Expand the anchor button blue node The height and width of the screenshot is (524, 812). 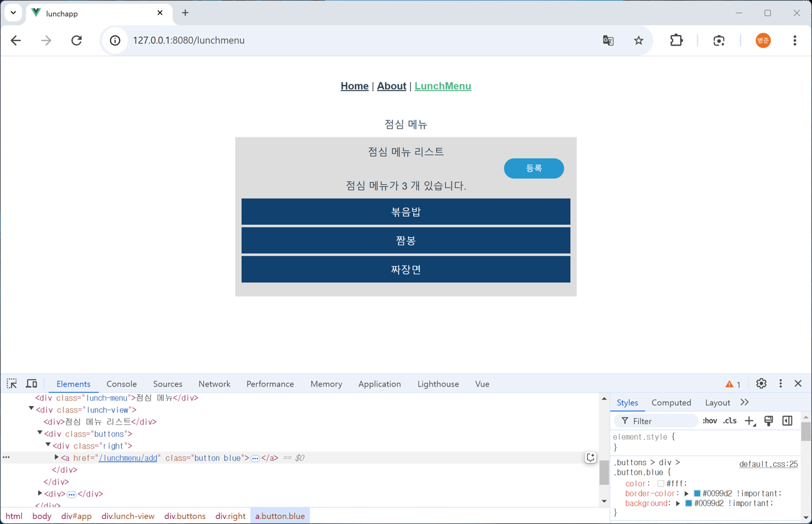[57, 457]
